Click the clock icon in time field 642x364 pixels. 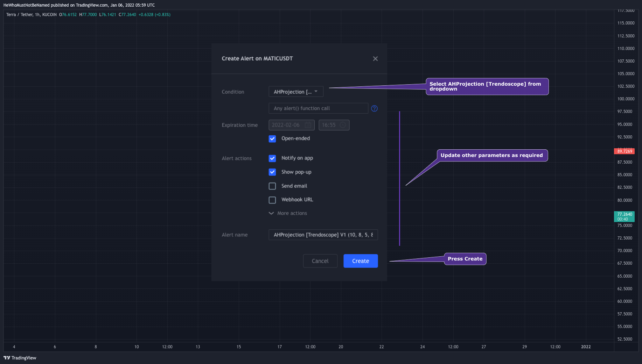click(343, 125)
